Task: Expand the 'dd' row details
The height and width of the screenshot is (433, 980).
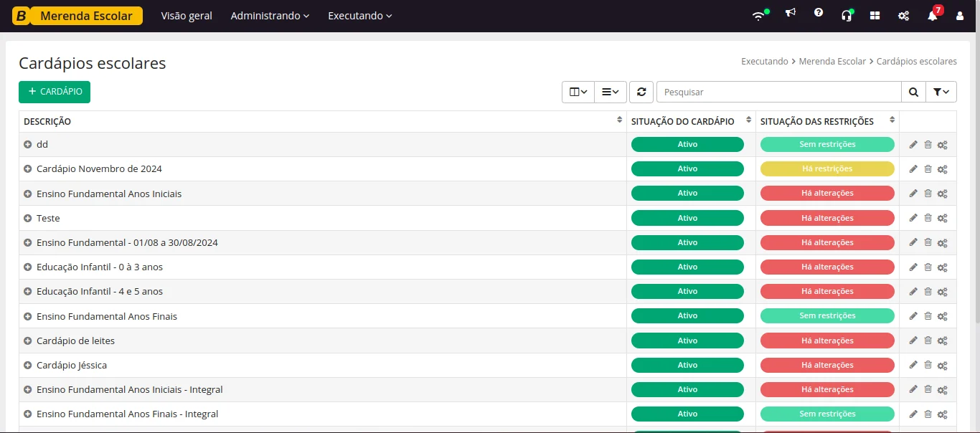Action: pyautogui.click(x=28, y=144)
